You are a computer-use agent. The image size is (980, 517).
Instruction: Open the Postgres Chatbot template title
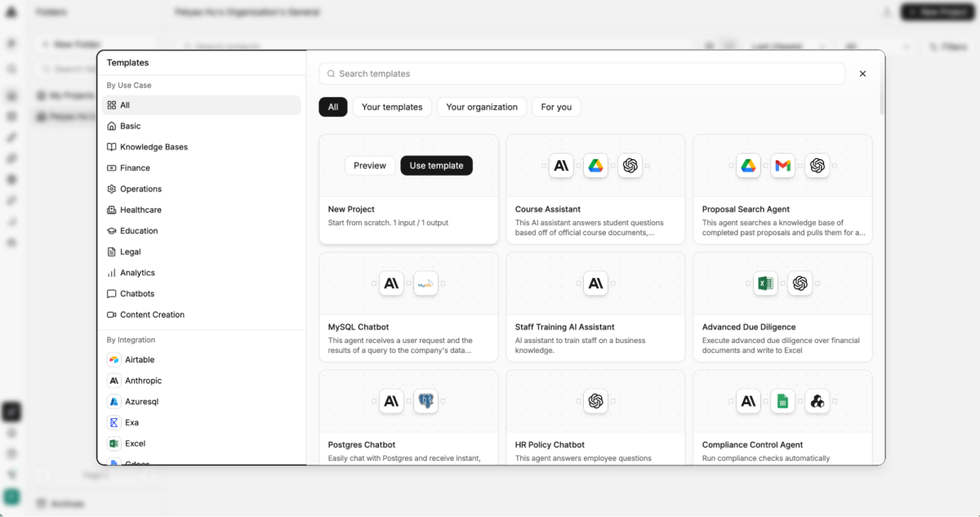coord(362,445)
